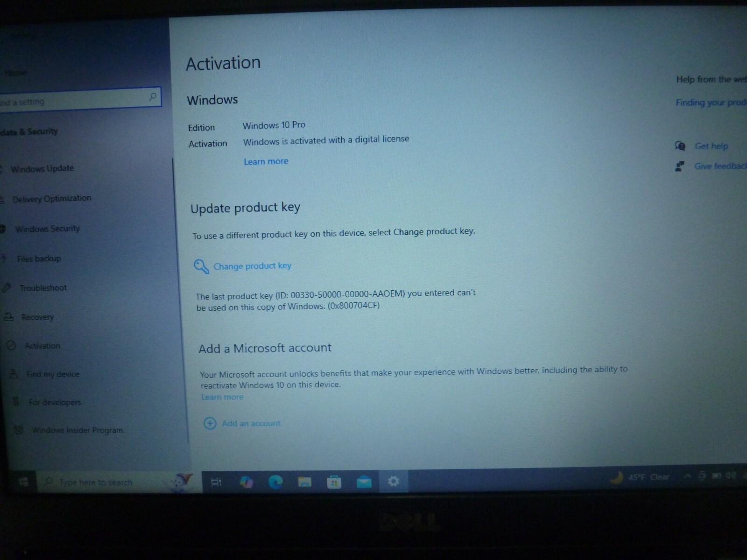Image resolution: width=747 pixels, height=560 pixels.
Task: Go to Troubleshoot settings
Action: pos(43,288)
